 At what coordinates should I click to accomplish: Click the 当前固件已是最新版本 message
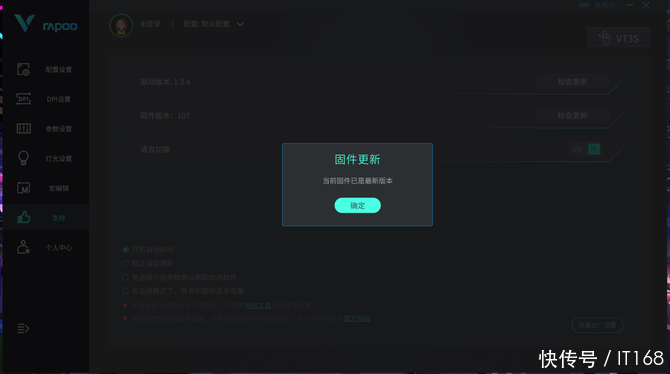pos(357,181)
